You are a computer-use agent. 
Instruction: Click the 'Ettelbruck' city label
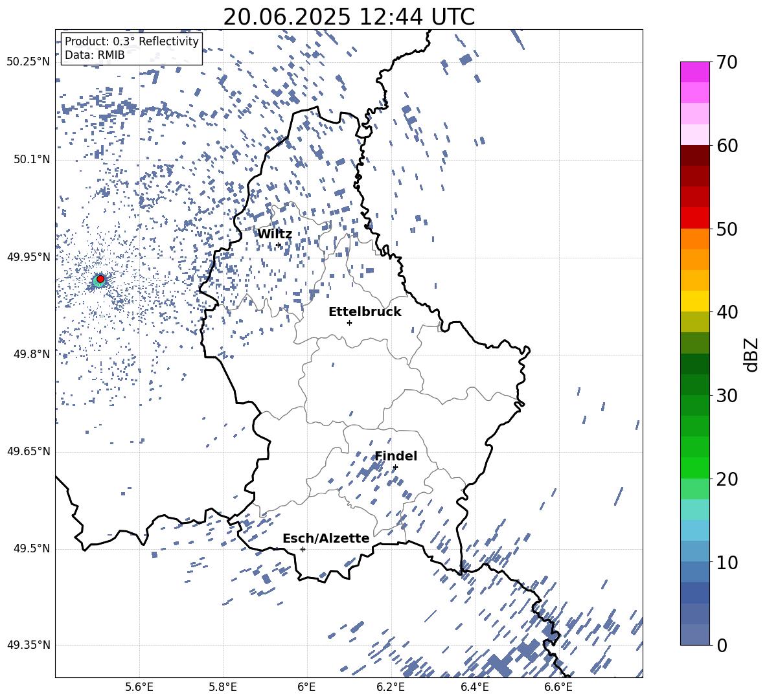365,312
